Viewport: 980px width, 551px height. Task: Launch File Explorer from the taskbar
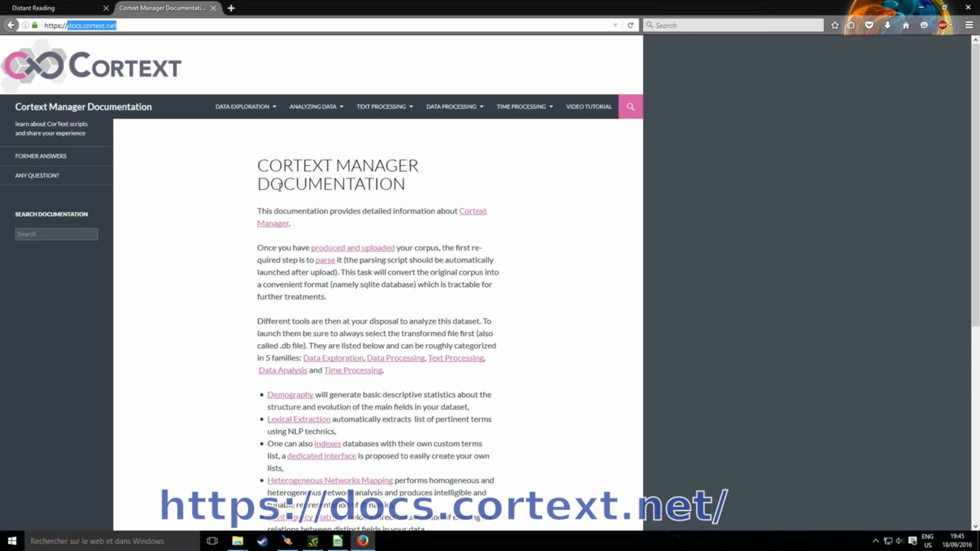(x=237, y=541)
